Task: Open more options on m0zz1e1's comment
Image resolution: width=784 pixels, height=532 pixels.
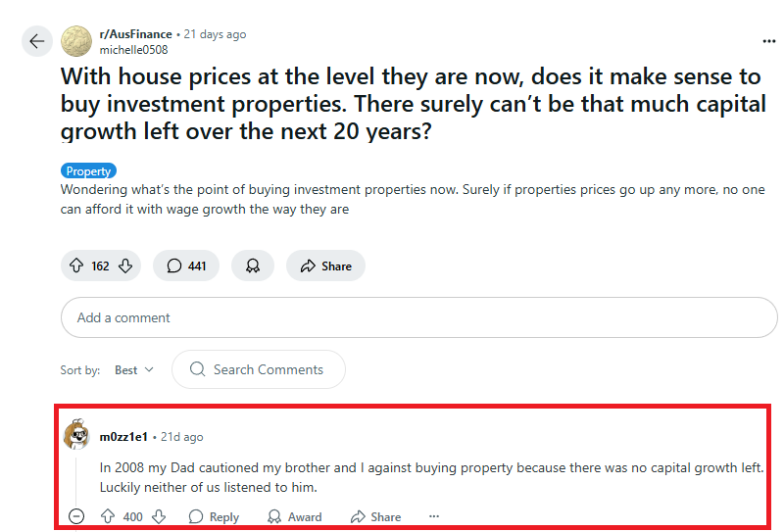Action: 434,516
